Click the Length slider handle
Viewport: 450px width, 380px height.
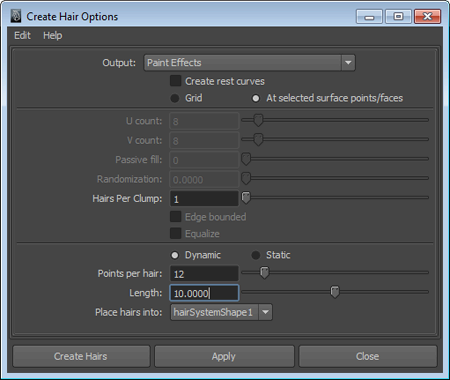point(335,292)
